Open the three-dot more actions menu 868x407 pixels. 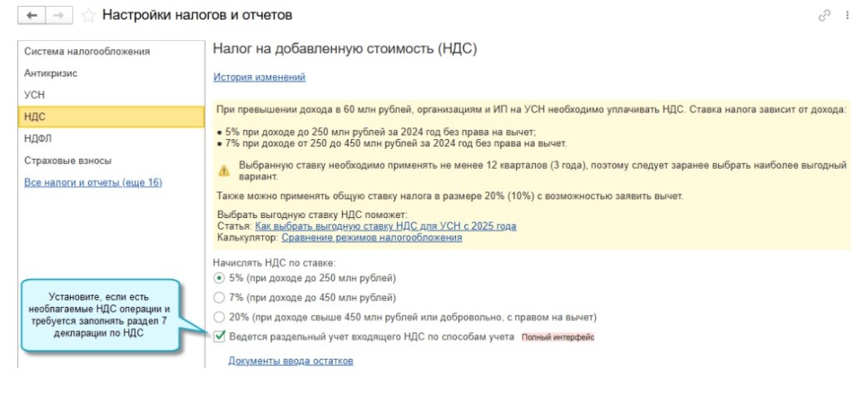[x=847, y=16]
